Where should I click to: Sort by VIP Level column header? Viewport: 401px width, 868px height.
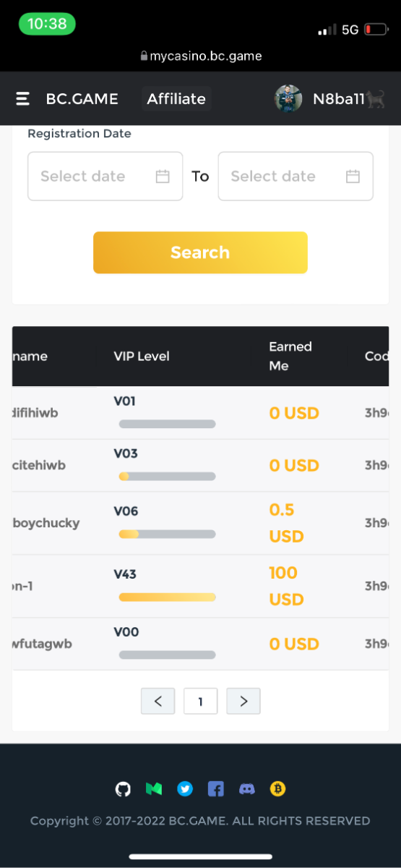point(142,356)
